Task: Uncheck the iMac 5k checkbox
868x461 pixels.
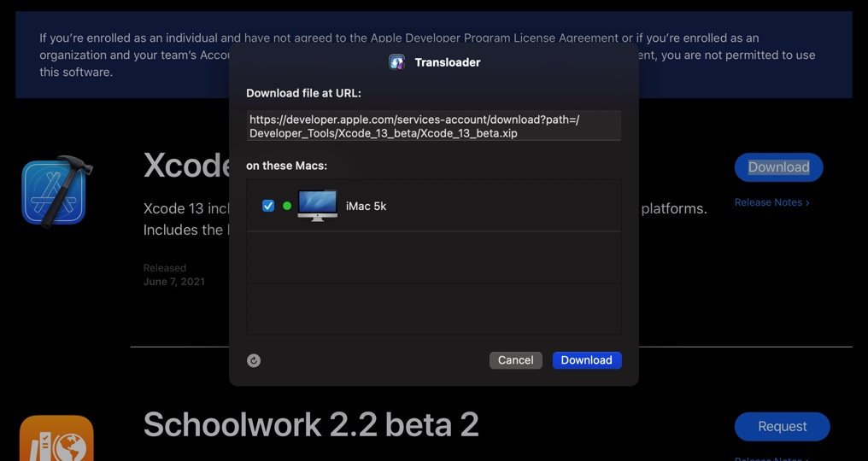Action: (268, 206)
